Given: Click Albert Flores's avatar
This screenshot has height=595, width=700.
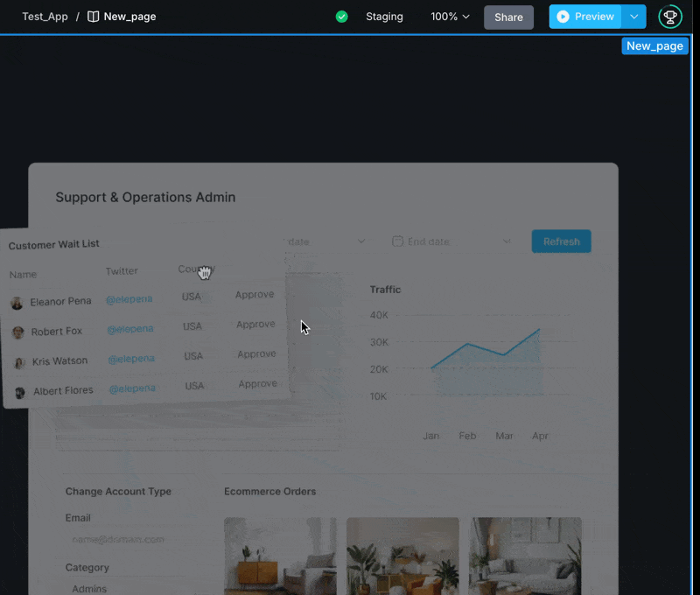Looking at the screenshot, I should coord(20,392).
